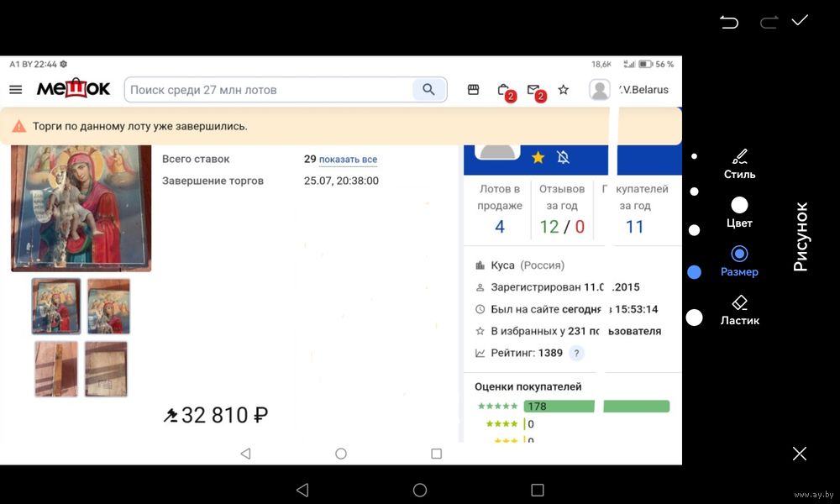This screenshot has width=840, height=504.
Task: Confirm edits with the checkmark
Action: pyautogui.click(x=800, y=20)
